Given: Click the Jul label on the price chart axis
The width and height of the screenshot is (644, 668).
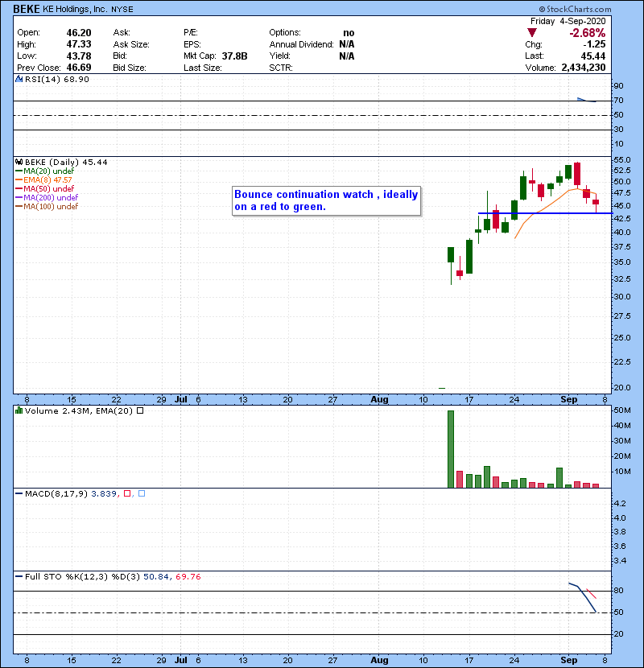Looking at the screenshot, I should click(x=181, y=399).
